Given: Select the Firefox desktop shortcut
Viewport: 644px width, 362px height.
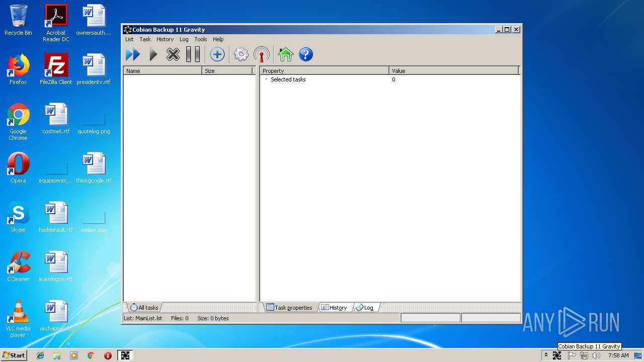Looking at the screenshot, I should point(18,69).
